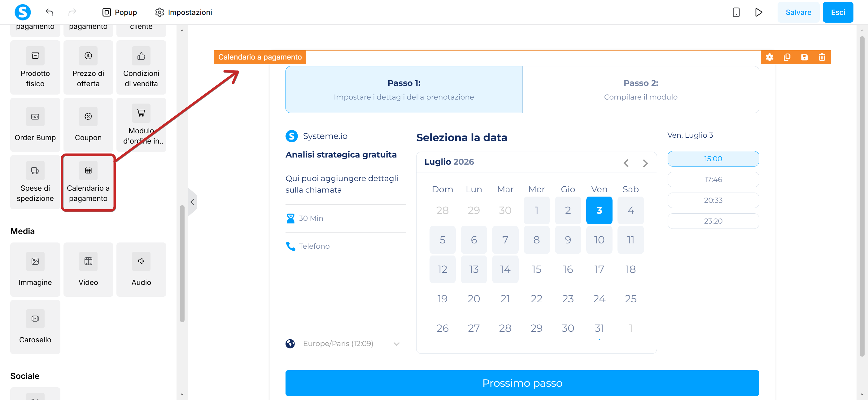Viewport: 868px width, 400px height.
Task: Duplicate the Calendario a pagamento block
Action: click(x=787, y=57)
